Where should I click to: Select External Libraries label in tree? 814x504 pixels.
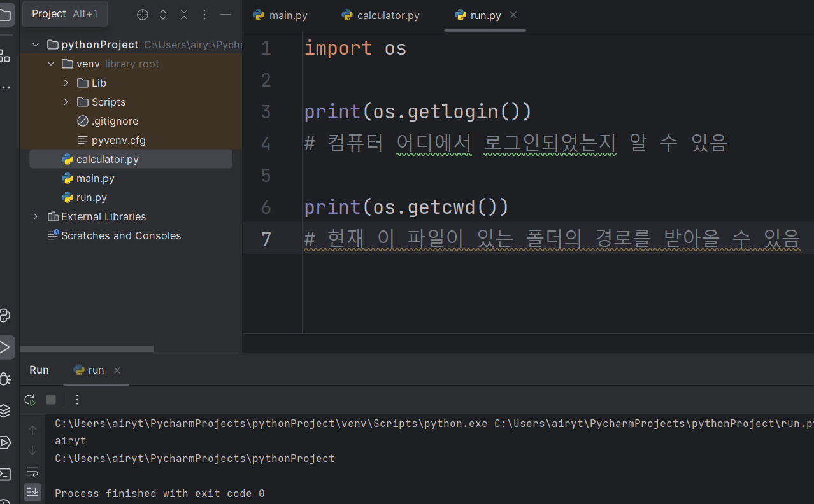tap(103, 216)
